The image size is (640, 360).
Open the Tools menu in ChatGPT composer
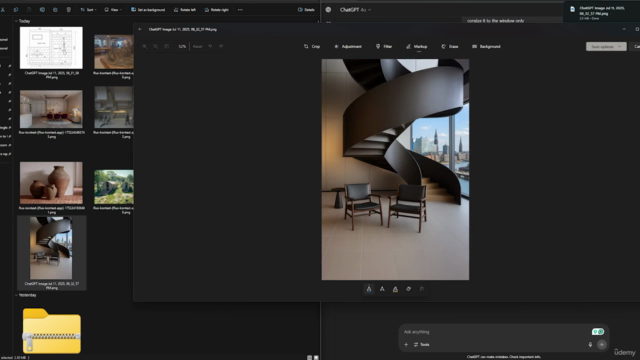pyautogui.click(x=422, y=344)
